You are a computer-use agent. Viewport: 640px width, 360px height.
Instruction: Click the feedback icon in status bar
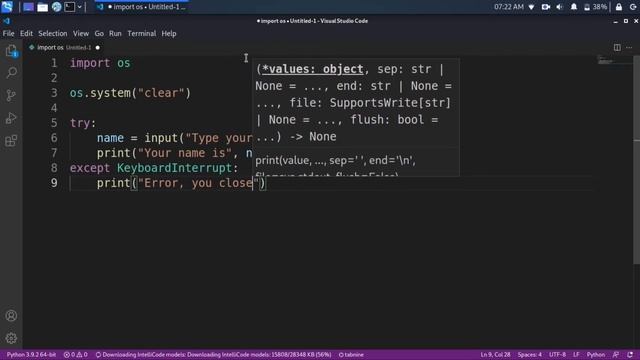(x=616, y=355)
